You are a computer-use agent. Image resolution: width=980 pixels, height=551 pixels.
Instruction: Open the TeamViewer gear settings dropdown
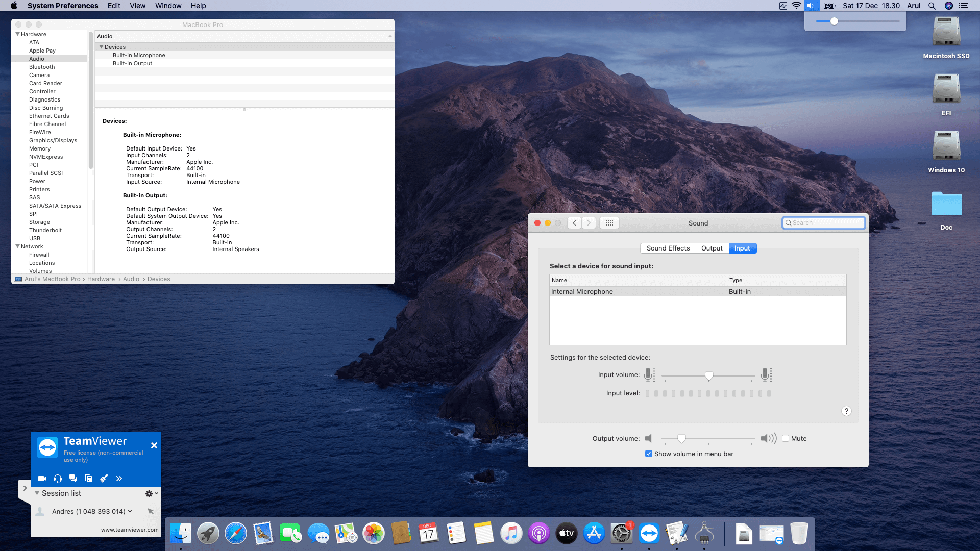click(x=152, y=493)
